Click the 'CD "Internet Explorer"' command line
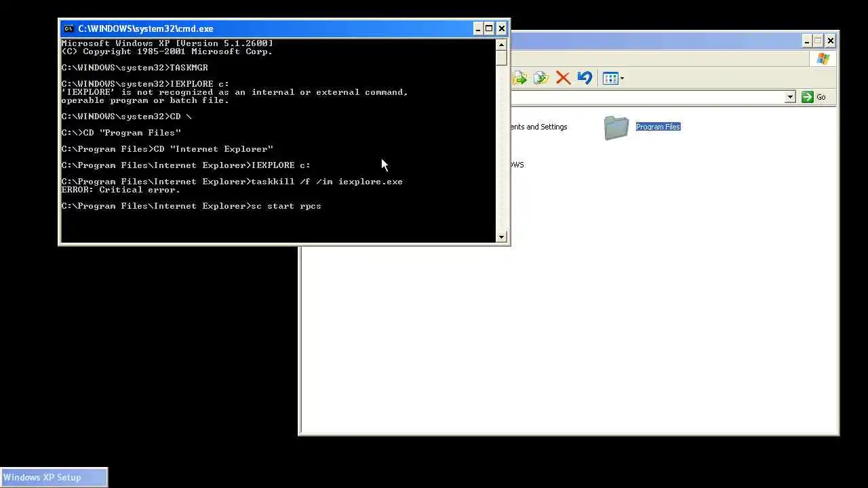The height and width of the screenshot is (488, 868). (167, 149)
